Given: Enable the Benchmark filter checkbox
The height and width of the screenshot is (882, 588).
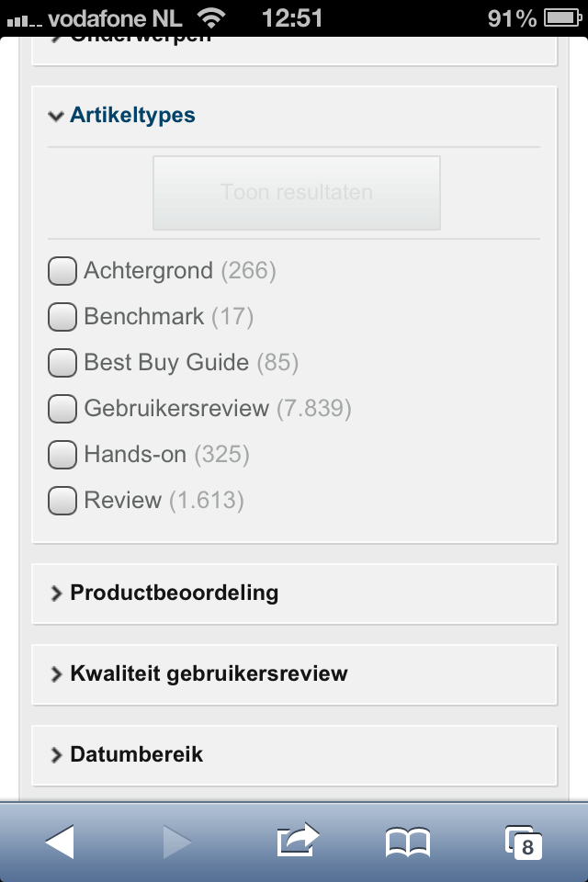Looking at the screenshot, I should pyautogui.click(x=62, y=317).
